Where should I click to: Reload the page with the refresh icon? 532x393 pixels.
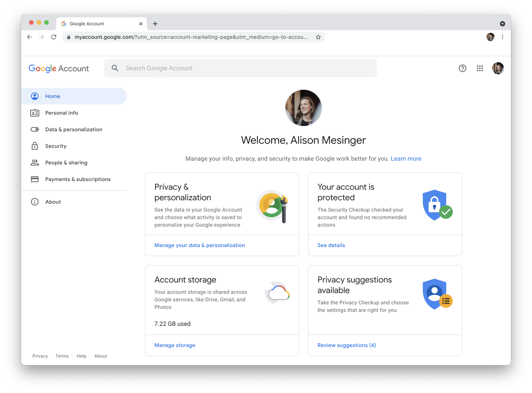(x=54, y=37)
